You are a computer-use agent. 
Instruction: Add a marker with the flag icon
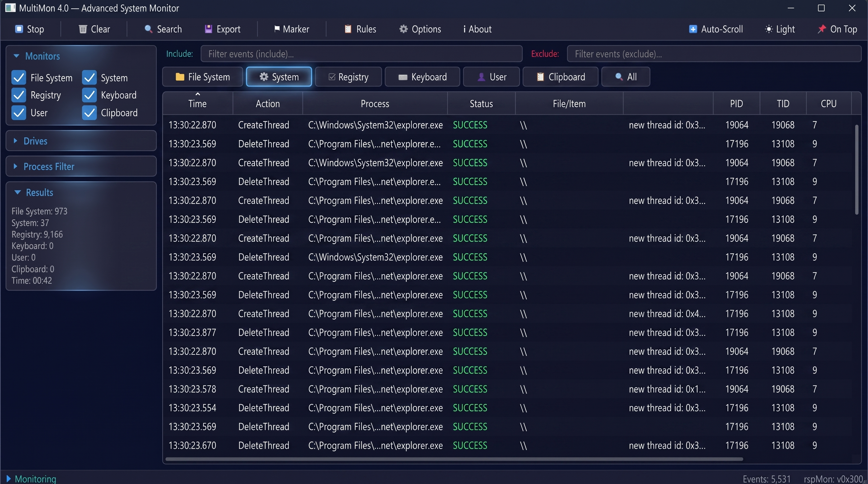277,29
